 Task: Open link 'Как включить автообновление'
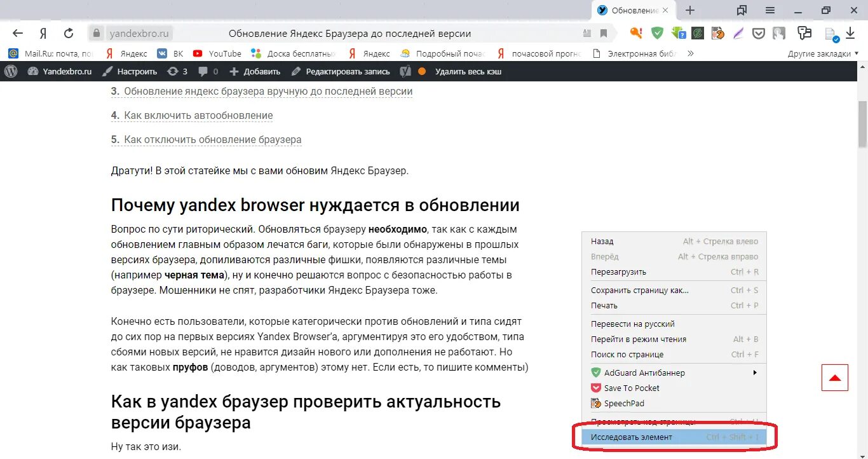click(x=198, y=116)
